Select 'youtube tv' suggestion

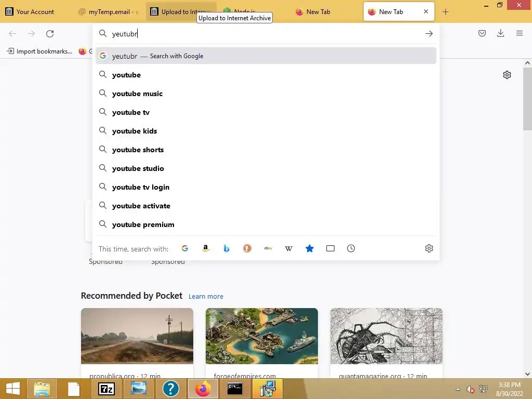pos(266,112)
